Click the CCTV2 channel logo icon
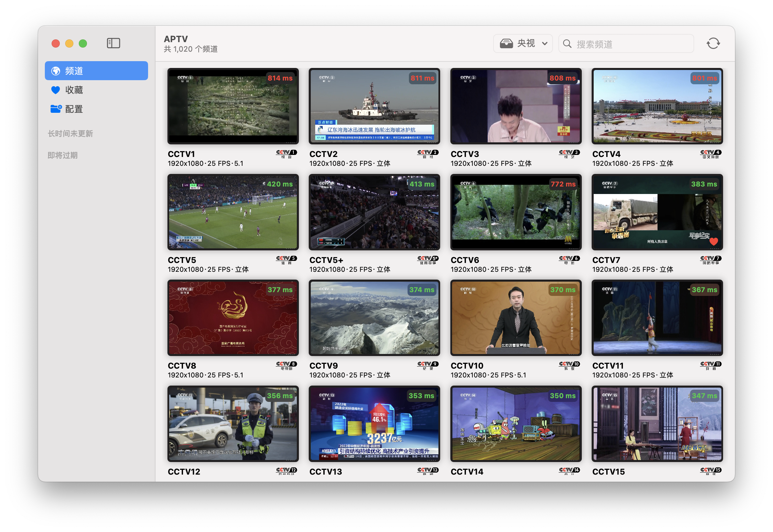 [x=428, y=154]
